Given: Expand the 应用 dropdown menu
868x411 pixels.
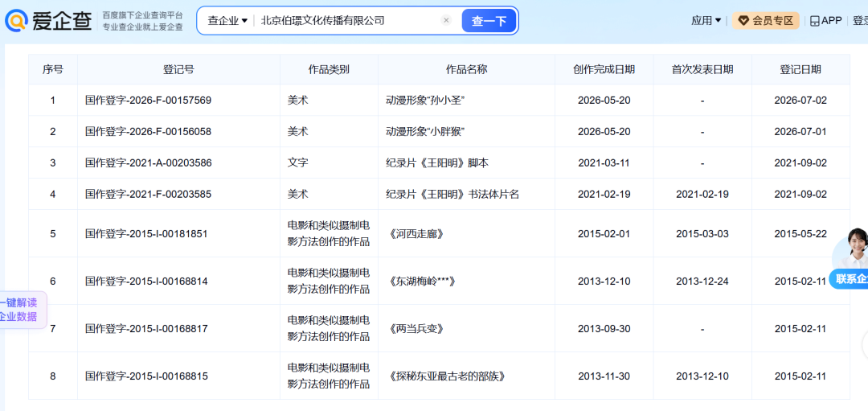Looking at the screenshot, I should (x=706, y=21).
